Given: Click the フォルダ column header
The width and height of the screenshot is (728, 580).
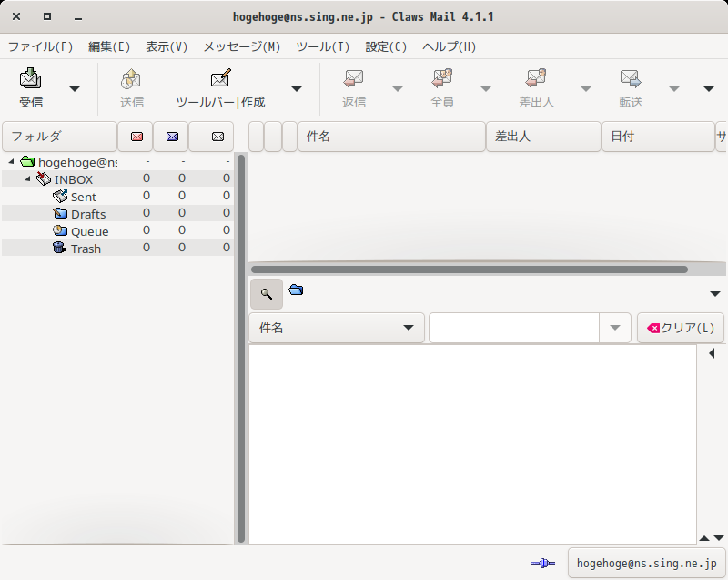Looking at the screenshot, I should click(x=59, y=137).
